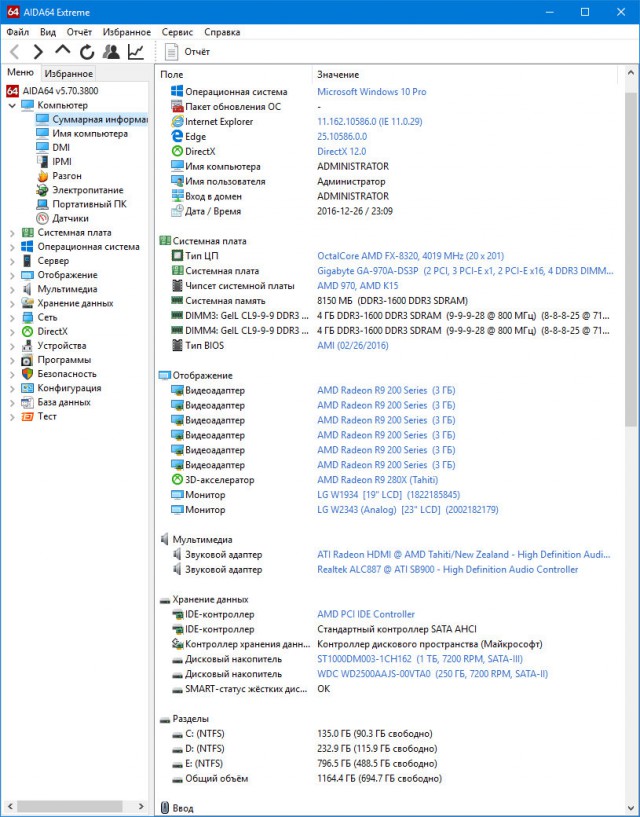This screenshot has width=640, height=817.
Task: Expand the Сервер tree node
Action: [x=12, y=261]
